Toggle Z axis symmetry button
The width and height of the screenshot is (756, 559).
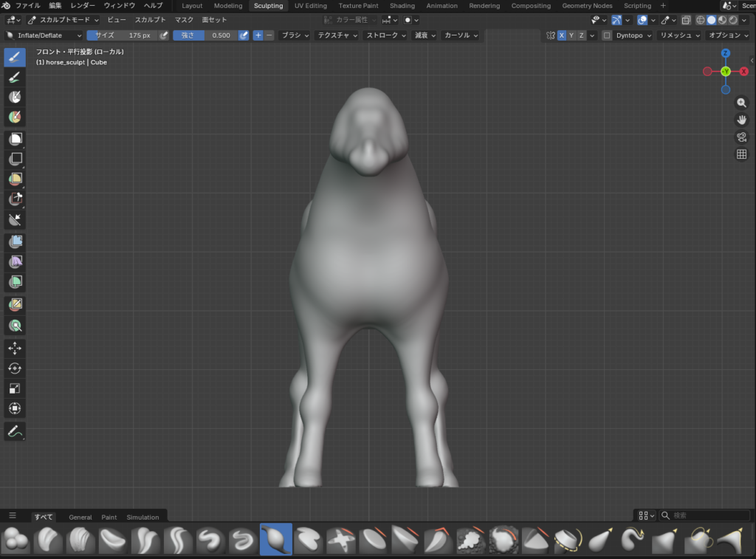[582, 35]
